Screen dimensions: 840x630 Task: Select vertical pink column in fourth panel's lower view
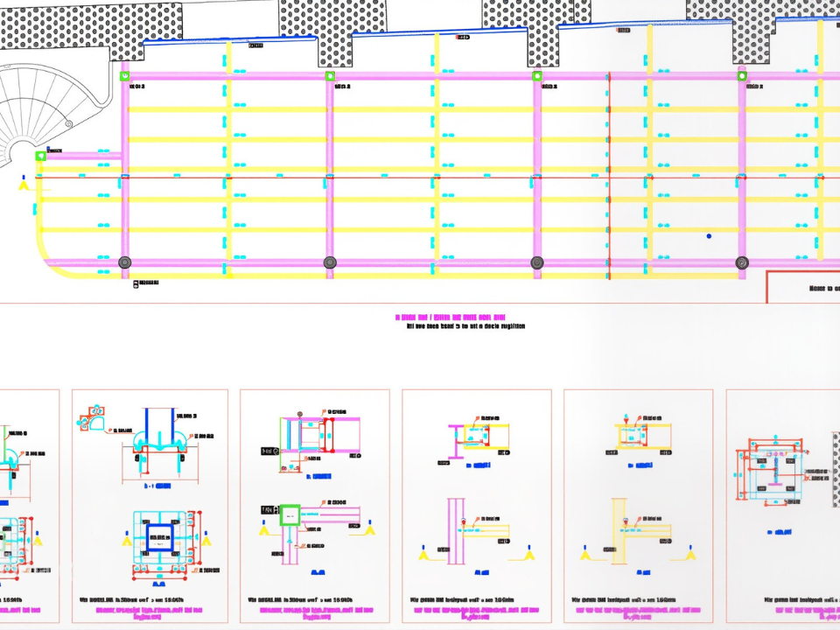click(456, 532)
